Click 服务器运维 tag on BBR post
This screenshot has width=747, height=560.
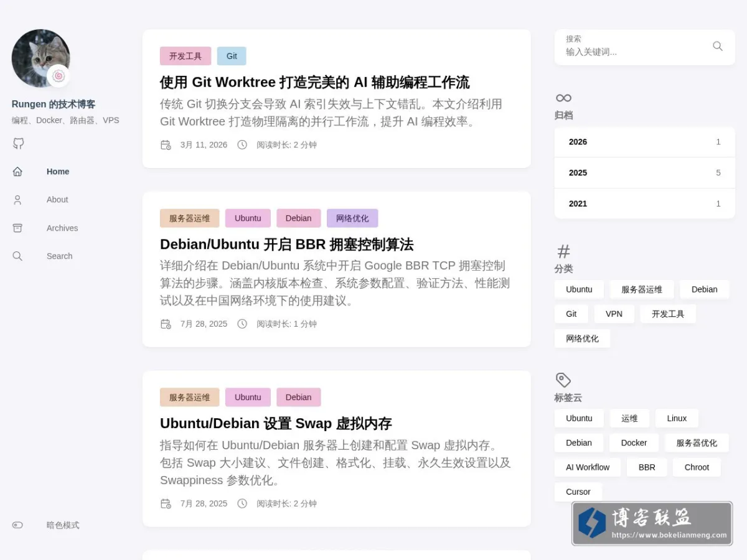[x=190, y=218]
